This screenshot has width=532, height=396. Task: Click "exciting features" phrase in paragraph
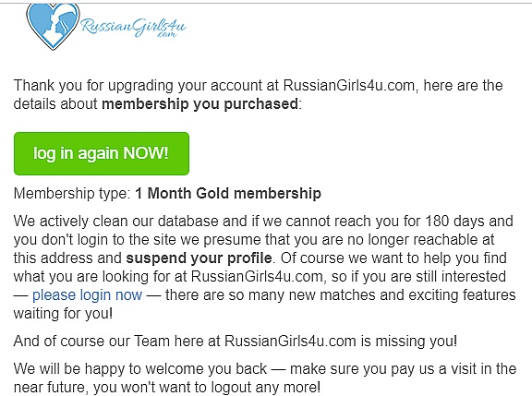point(462,295)
